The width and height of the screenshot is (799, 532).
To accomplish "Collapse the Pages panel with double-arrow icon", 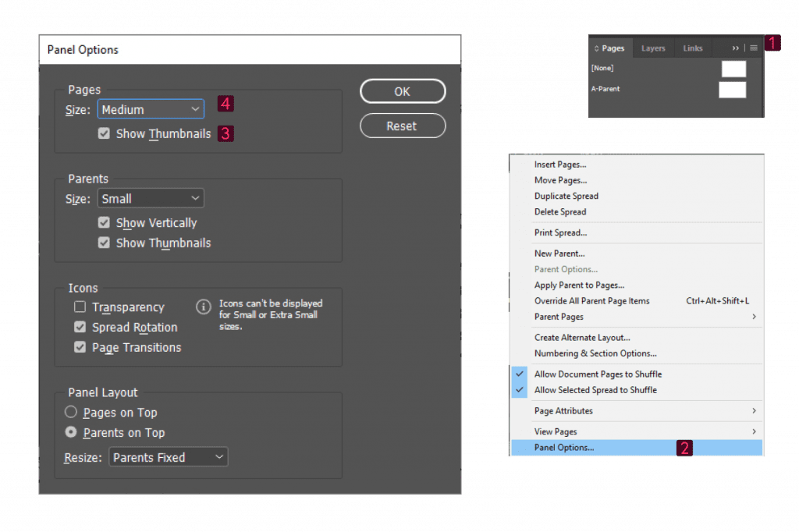I will pos(734,48).
